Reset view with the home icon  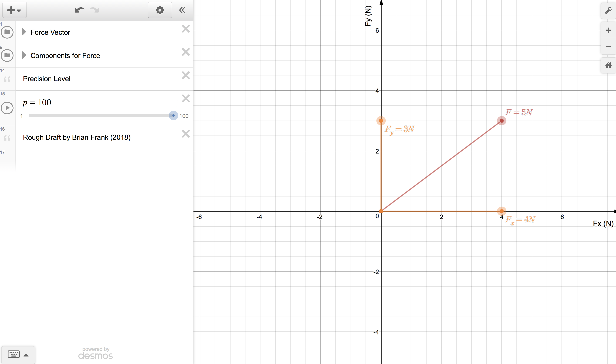click(608, 65)
